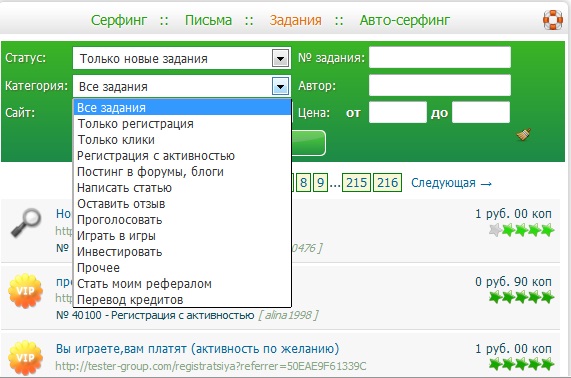Select 'Стать моим рефералом' category

tap(182, 284)
